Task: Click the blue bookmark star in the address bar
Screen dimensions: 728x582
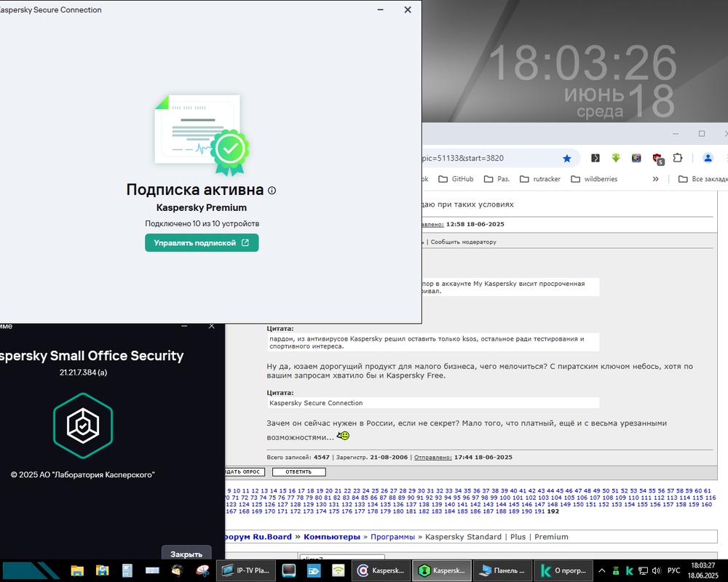Action: 567,159
